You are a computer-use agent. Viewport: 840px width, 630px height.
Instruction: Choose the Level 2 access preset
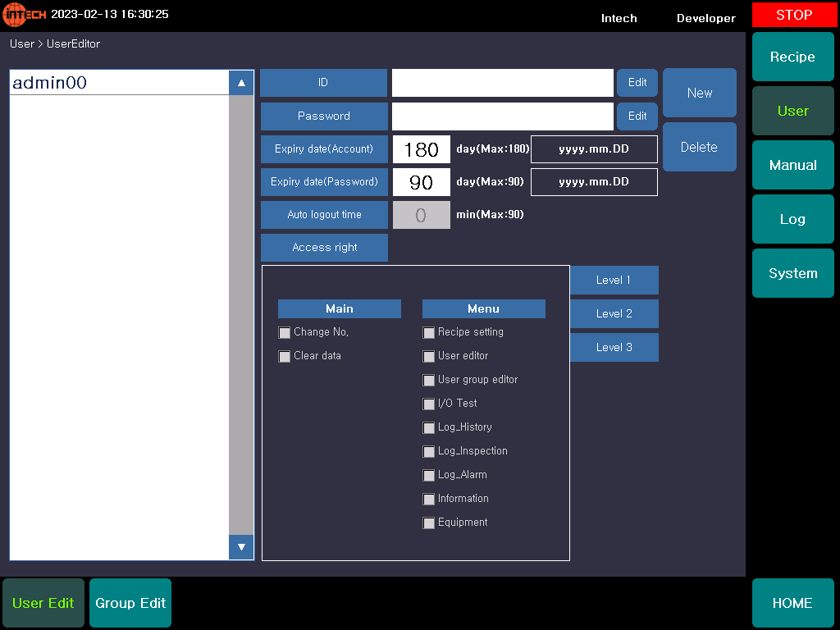coord(614,313)
